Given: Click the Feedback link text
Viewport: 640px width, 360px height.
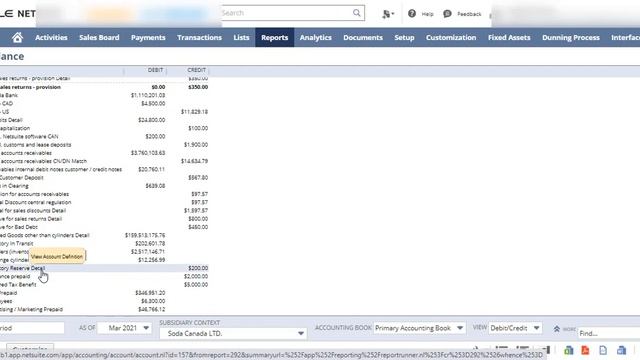Looking at the screenshot, I should 469,14.
